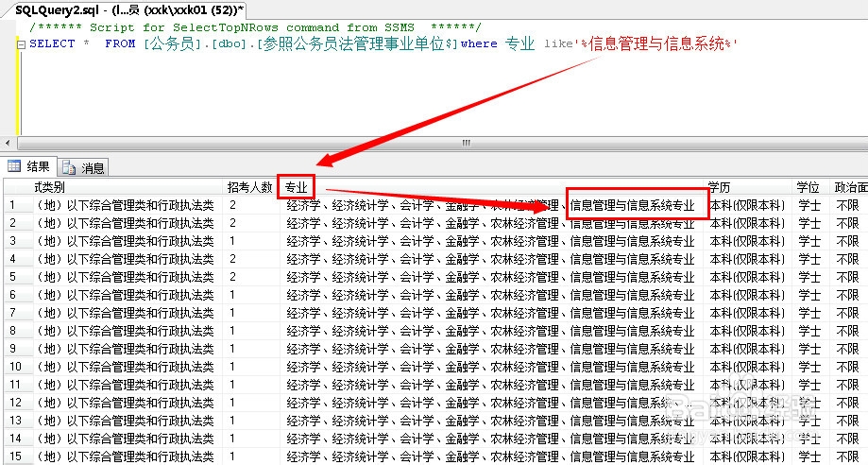The width and height of the screenshot is (868, 465).
Task: Open the 结果 results tab
Action: [x=29, y=167]
